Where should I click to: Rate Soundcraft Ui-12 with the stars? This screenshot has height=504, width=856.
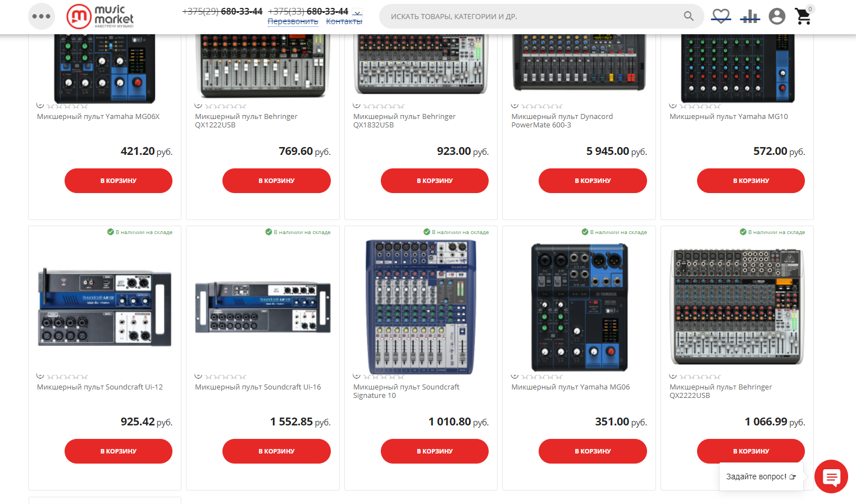point(67,377)
